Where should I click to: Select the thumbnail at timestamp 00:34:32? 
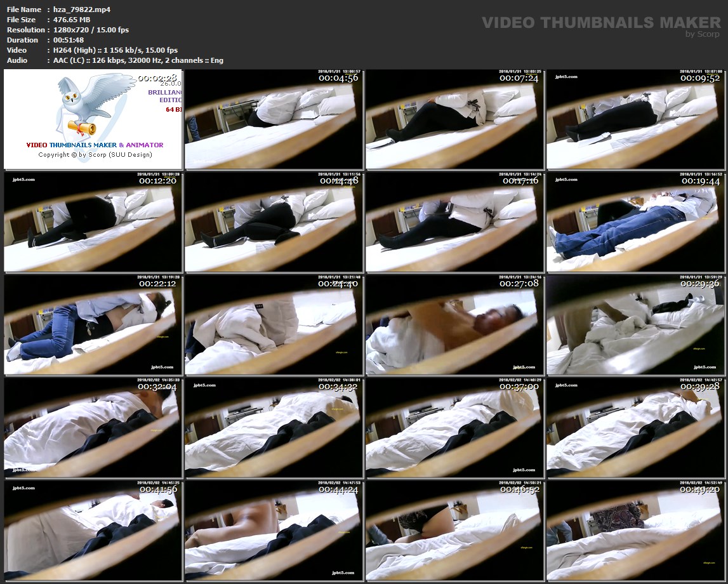click(x=274, y=428)
